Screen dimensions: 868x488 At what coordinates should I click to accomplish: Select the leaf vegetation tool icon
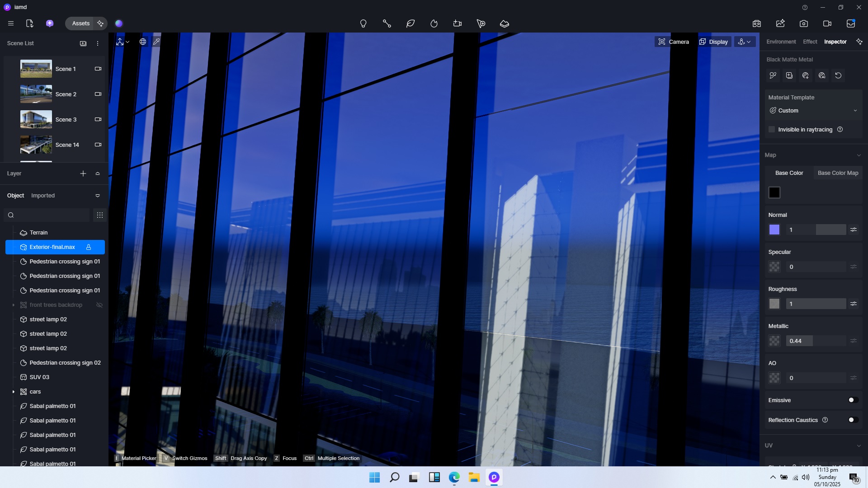click(410, 23)
